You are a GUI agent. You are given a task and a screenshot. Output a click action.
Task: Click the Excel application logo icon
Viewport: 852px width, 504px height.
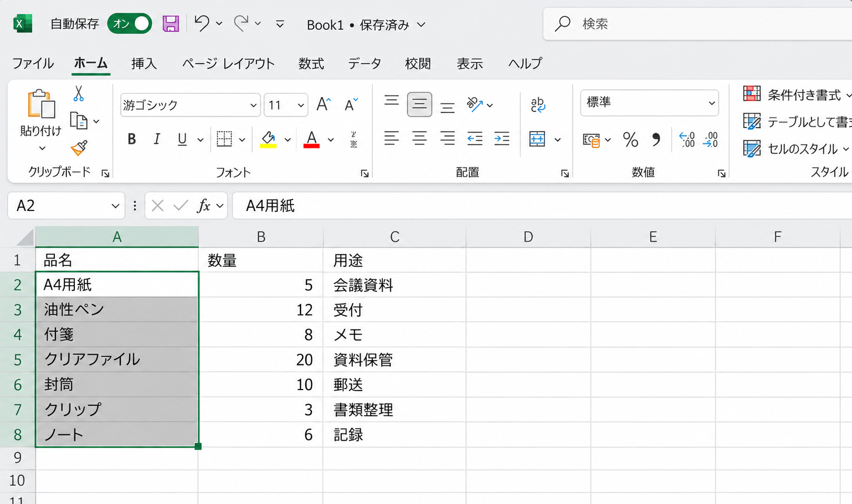pos(22,24)
